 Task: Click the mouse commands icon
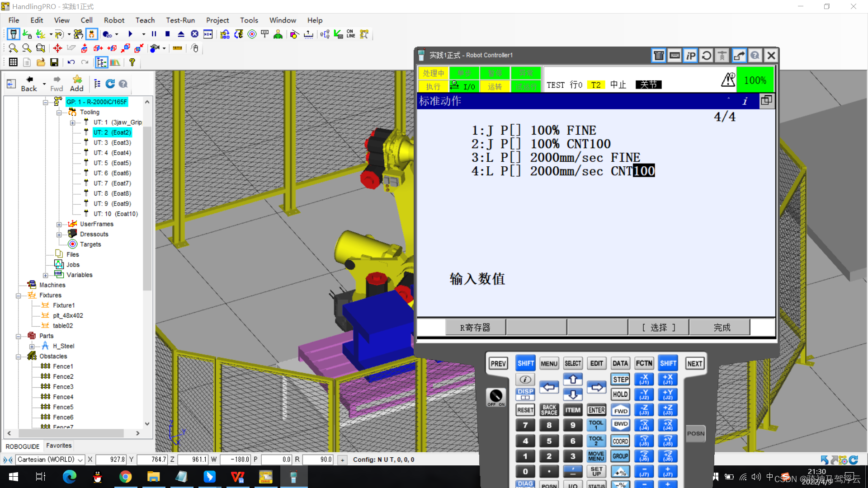pyautogui.click(x=194, y=48)
